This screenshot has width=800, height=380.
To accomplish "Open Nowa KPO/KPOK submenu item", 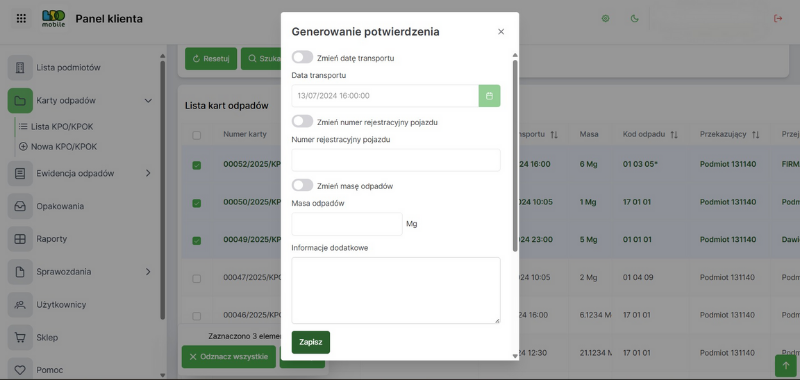I will tap(64, 146).
